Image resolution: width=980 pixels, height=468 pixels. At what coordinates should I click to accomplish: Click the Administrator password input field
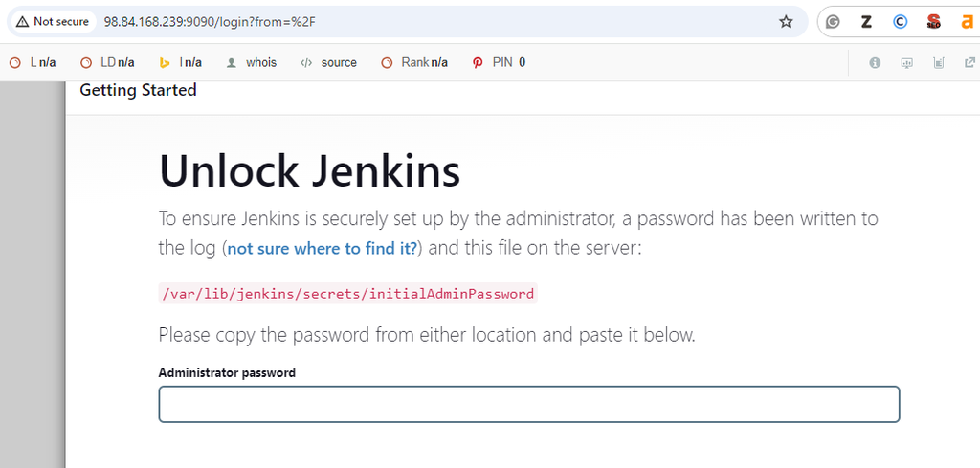click(x=528, y=404)
